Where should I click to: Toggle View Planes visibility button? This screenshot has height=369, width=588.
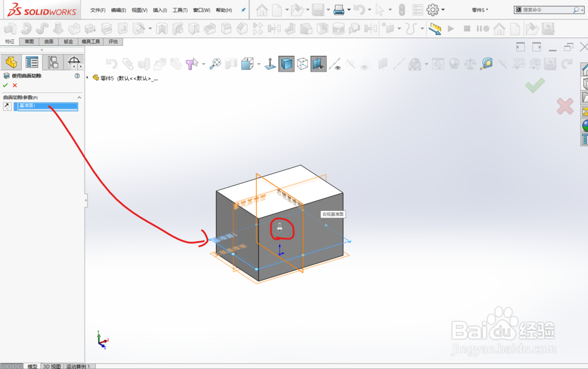[318, 63]
